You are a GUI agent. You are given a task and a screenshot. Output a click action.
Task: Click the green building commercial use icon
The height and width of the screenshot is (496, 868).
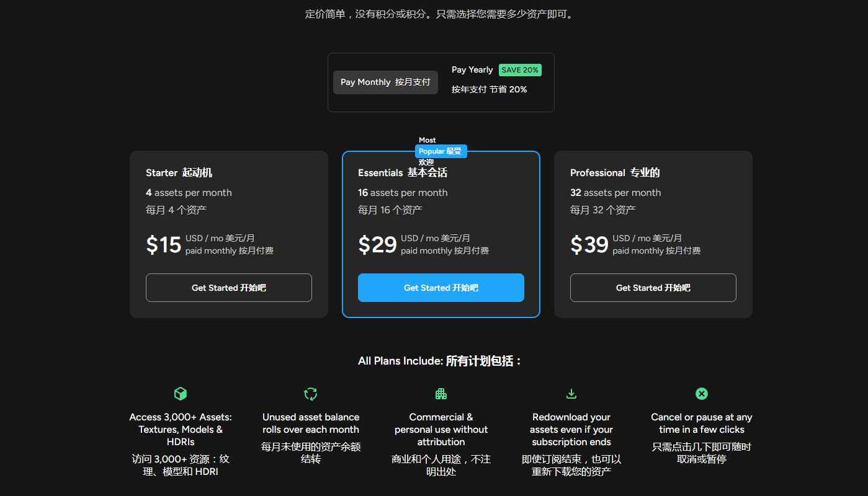441,394
